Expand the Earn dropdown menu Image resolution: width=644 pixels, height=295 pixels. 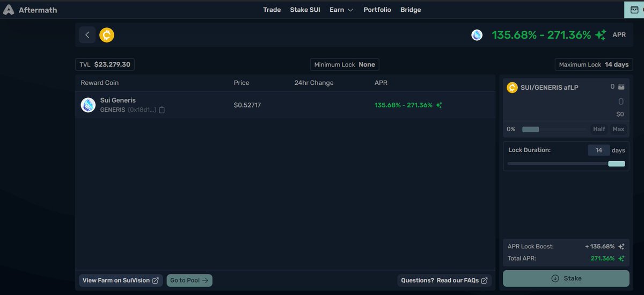tap(341, 10)
